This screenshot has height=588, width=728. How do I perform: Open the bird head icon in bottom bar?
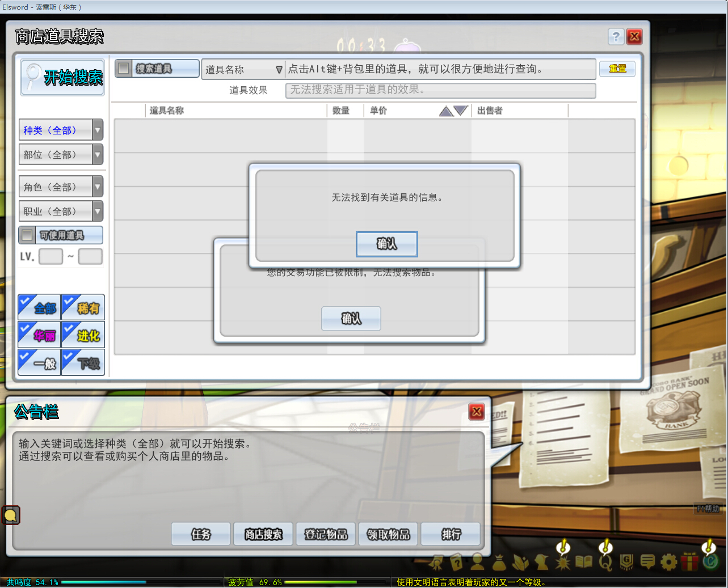tap(542, 561)
